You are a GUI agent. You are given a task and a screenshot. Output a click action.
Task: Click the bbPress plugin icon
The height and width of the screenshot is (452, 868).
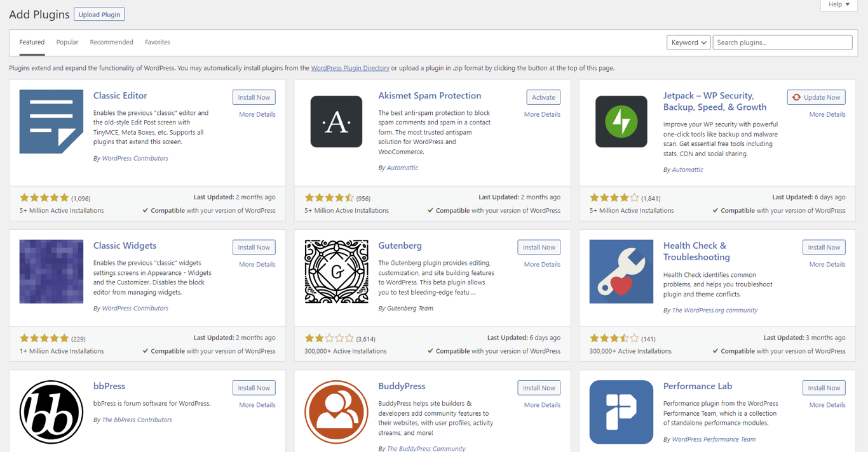click(51, 411)
